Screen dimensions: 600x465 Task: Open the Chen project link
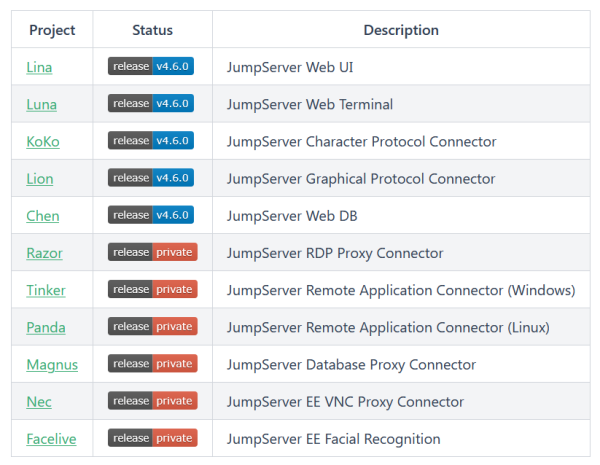[x=43, y=216]
